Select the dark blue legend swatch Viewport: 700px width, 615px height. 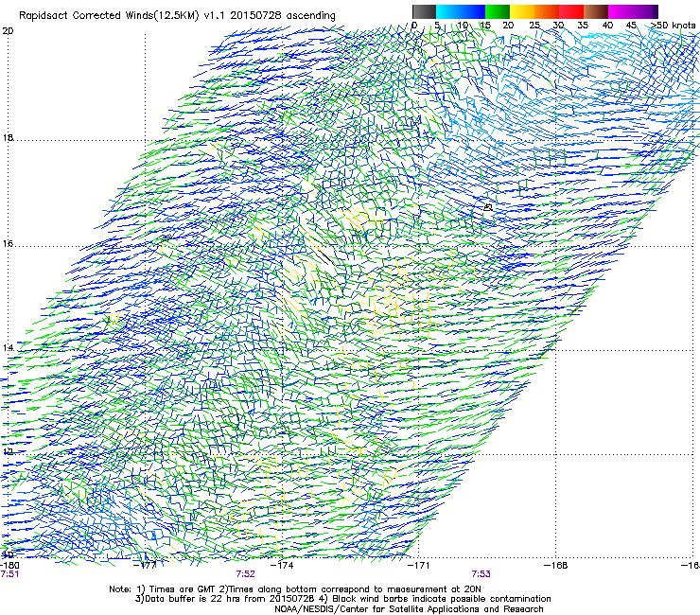473,11
